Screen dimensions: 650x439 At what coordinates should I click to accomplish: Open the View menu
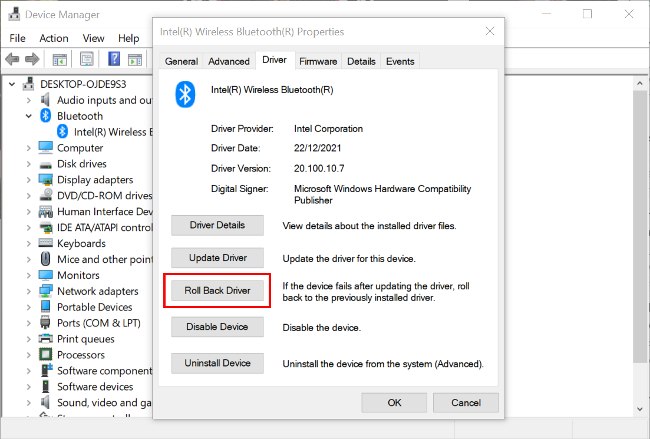coord(93,38)
